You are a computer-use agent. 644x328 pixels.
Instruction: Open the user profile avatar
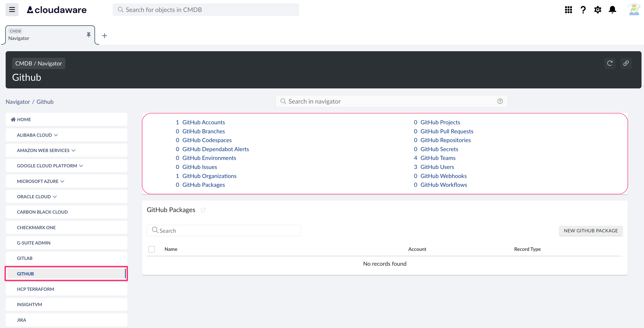634,10
